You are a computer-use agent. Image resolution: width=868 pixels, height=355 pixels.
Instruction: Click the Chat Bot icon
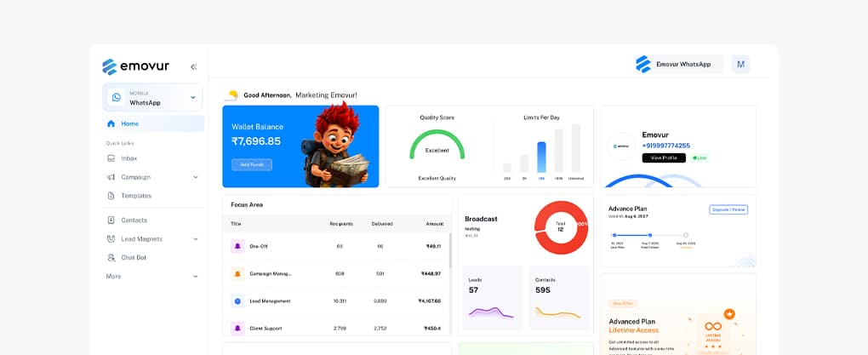(111, 258)
